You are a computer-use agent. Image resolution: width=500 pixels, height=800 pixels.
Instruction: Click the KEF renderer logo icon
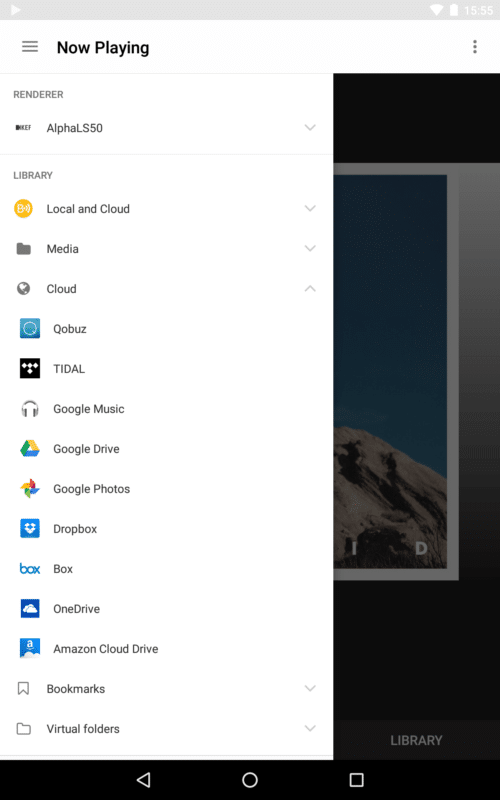coord(23,128)
